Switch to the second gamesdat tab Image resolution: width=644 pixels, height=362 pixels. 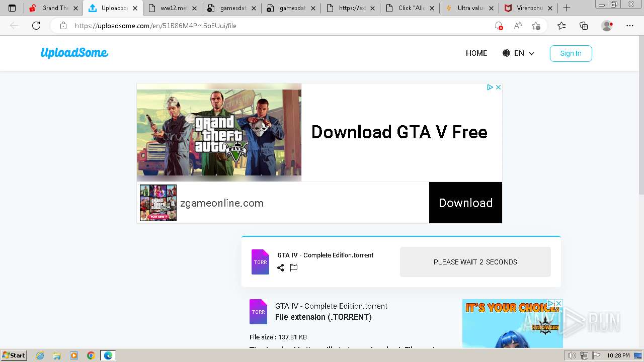pyautogui.click(x=291, y=8)
